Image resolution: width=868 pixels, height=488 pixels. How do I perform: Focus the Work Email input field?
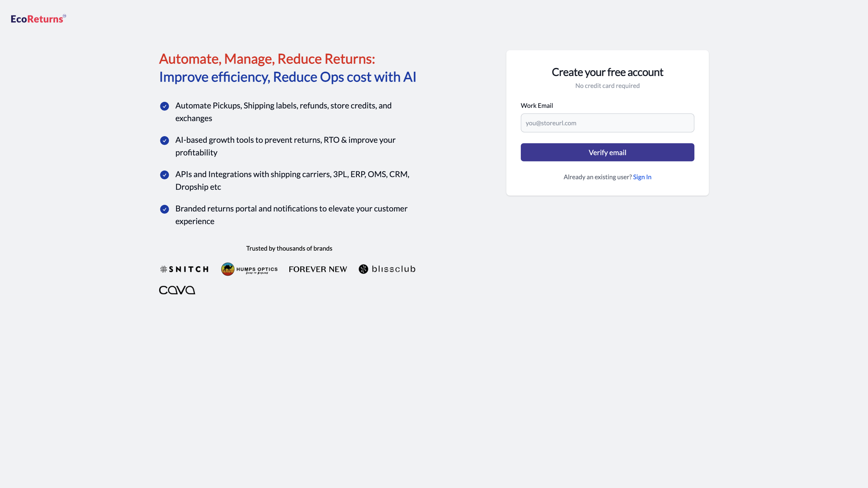pyautogui.click(x=607, y=123)
